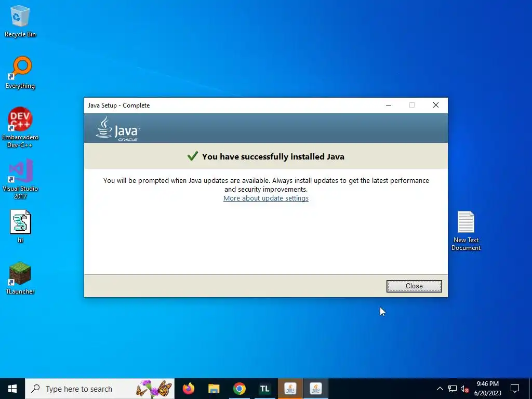Select Embarcadero Dev-C++ desktop shortcut

tap(20, 128)
